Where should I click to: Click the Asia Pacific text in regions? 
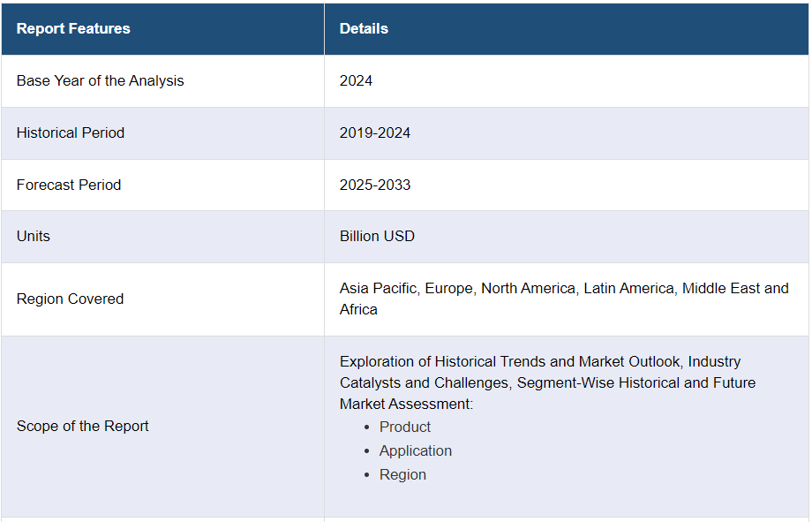pyautogui.click(x=378, y=288)
